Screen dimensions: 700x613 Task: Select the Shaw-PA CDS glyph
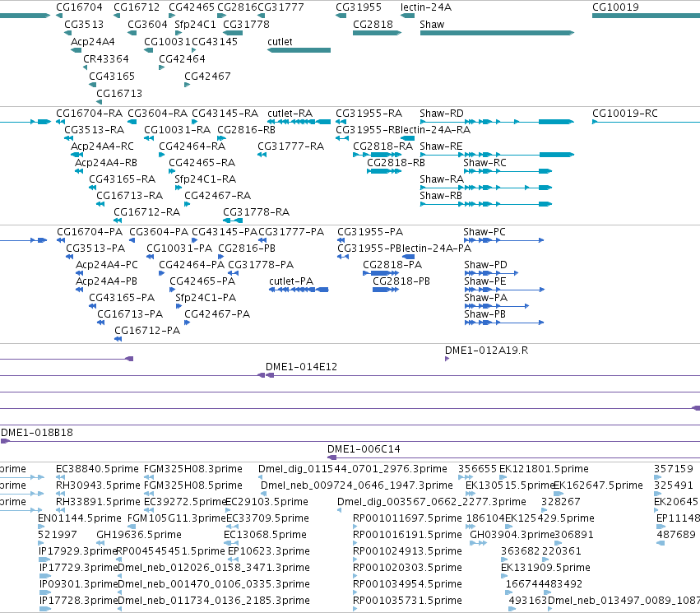(497, 306)
